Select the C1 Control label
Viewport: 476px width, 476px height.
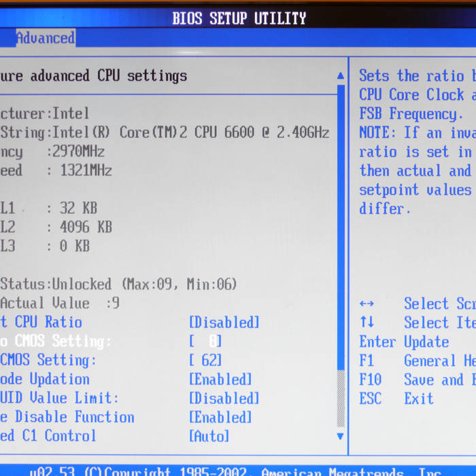pos(48,437)
